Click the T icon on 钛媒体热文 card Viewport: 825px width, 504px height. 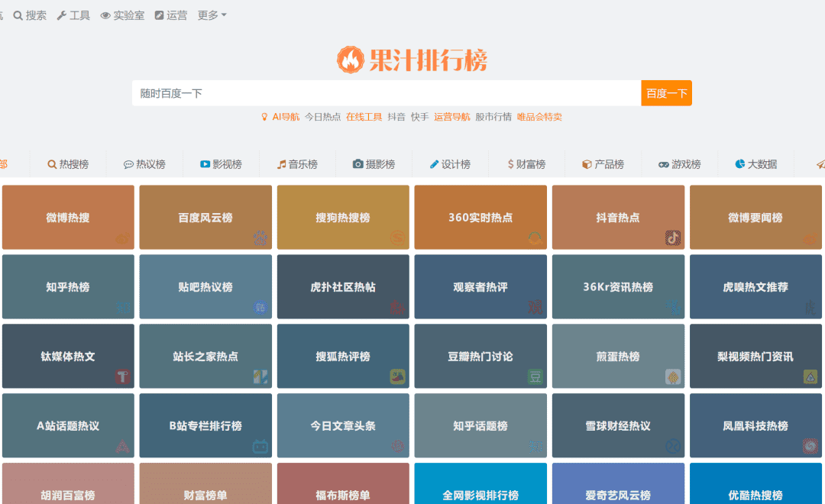click(x=122, y=376)
